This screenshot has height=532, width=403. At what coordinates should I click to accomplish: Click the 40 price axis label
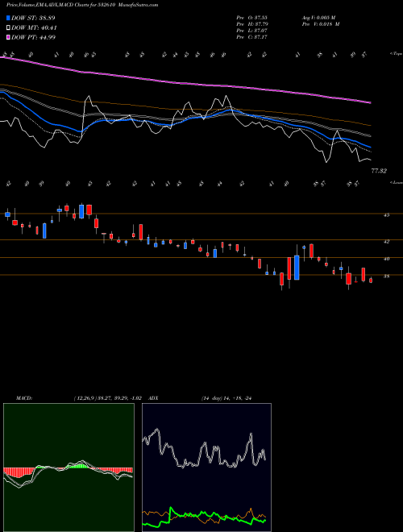[387, 259]
